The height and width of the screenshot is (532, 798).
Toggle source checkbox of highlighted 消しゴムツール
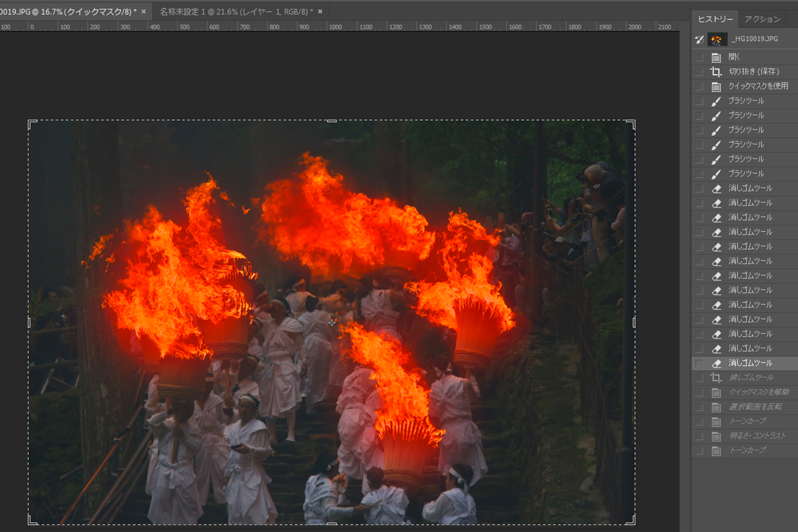[699, 363]
